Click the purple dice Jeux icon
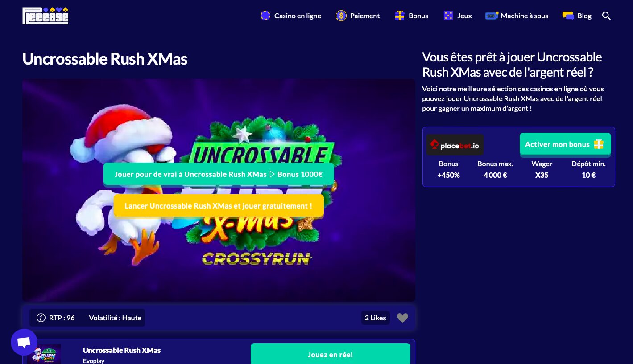Image resolution: width=633 pixels, height=364 pixels. [448, 16]
